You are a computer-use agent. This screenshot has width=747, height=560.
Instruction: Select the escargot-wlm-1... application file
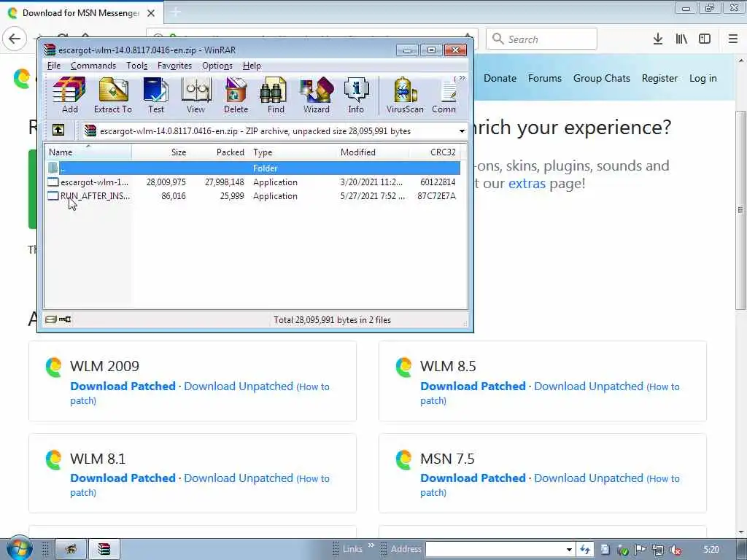[253, 182]
